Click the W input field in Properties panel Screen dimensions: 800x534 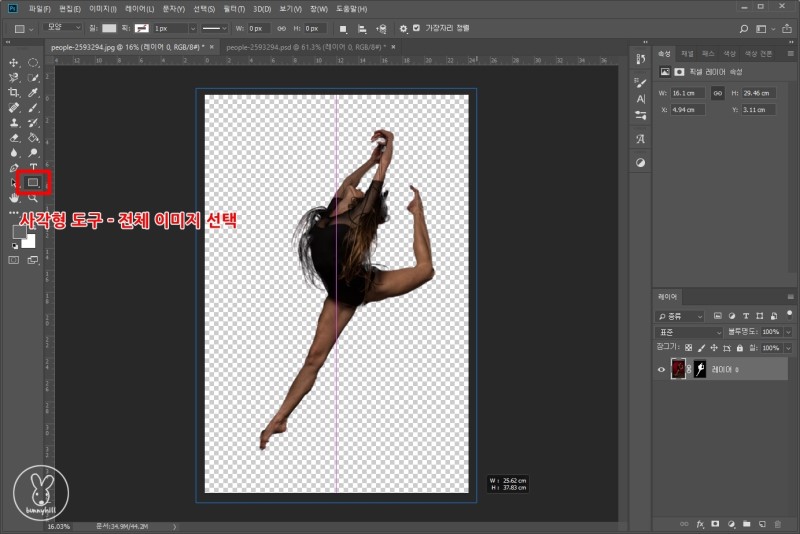coord(688,93)
